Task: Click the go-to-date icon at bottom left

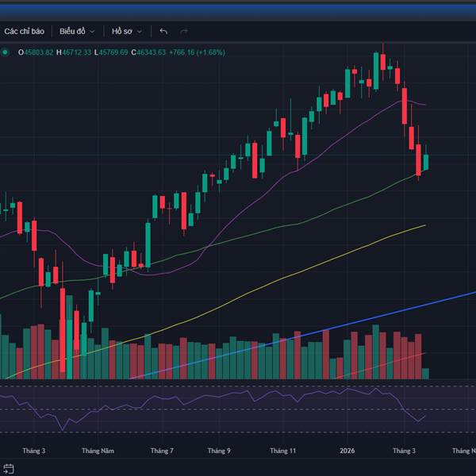Action: 10,469
